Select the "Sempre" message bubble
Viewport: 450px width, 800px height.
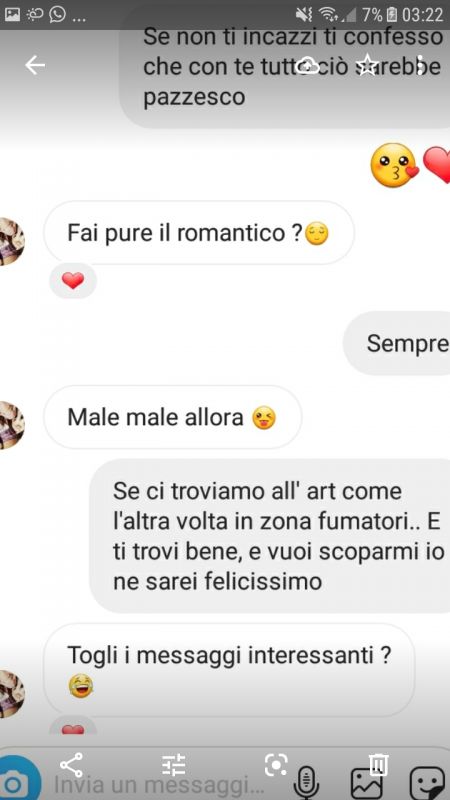(x=396, y=343)
